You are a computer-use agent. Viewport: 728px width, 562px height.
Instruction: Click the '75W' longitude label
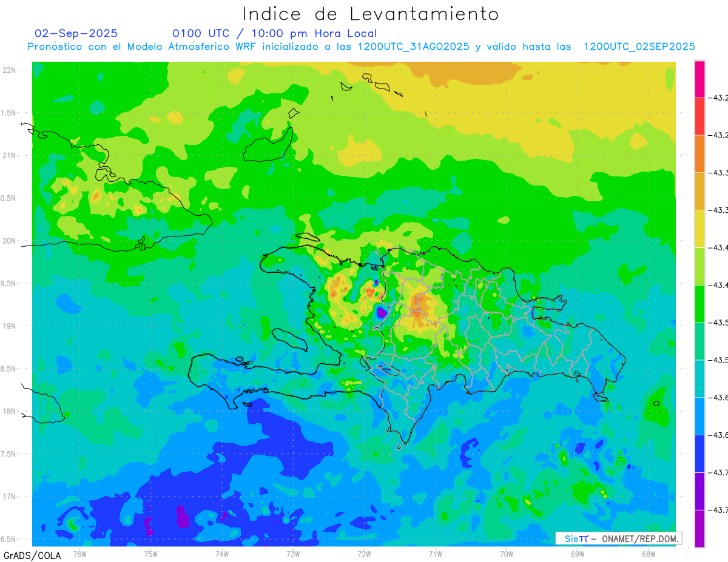click(x=150, y=554)
